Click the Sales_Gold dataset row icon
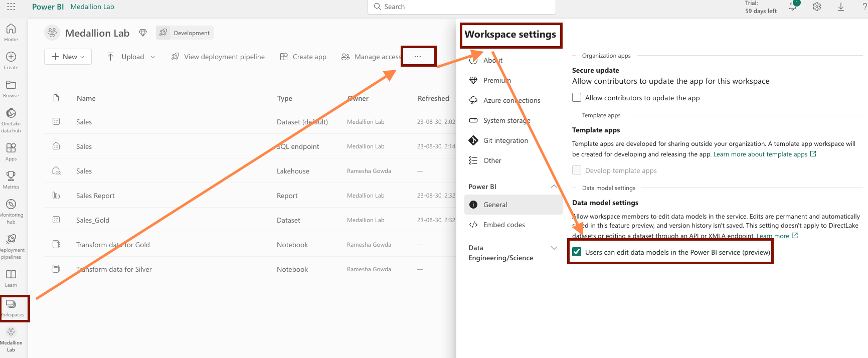Viewport: 868px width, 358px height. pos(56,220)
